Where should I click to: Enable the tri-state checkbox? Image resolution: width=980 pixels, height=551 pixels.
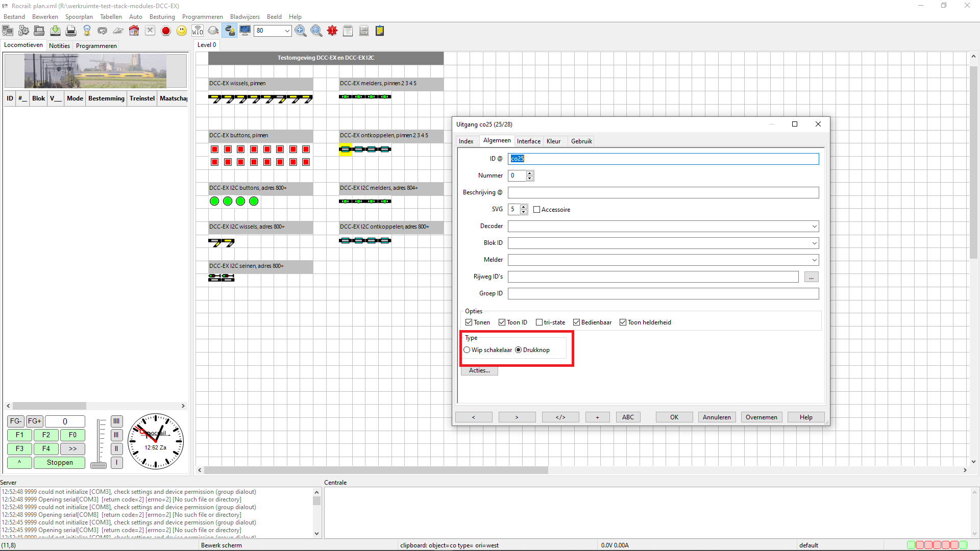pyautogui.click(x=539, y=322)
